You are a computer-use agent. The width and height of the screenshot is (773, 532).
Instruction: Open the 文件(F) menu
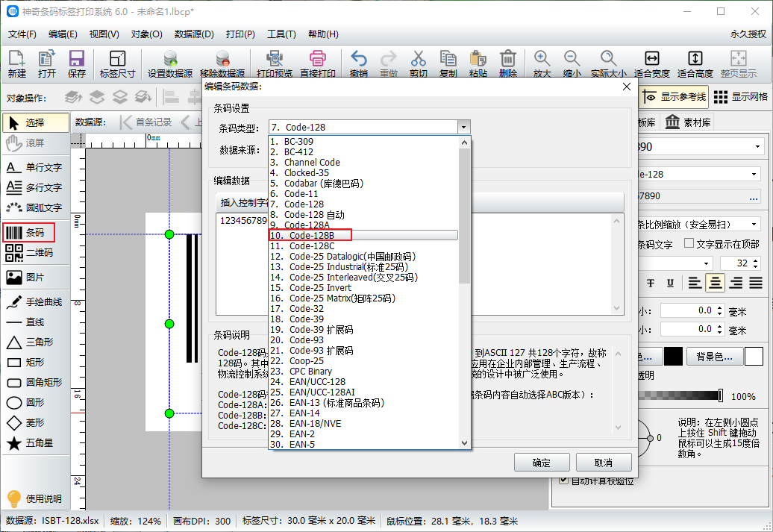click(x=22, y=34)
